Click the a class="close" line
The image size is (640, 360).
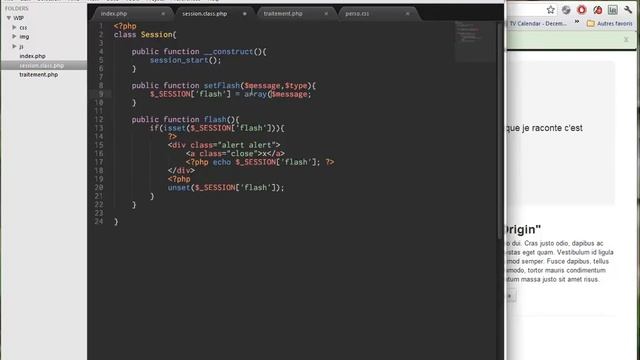click(235, 154)
